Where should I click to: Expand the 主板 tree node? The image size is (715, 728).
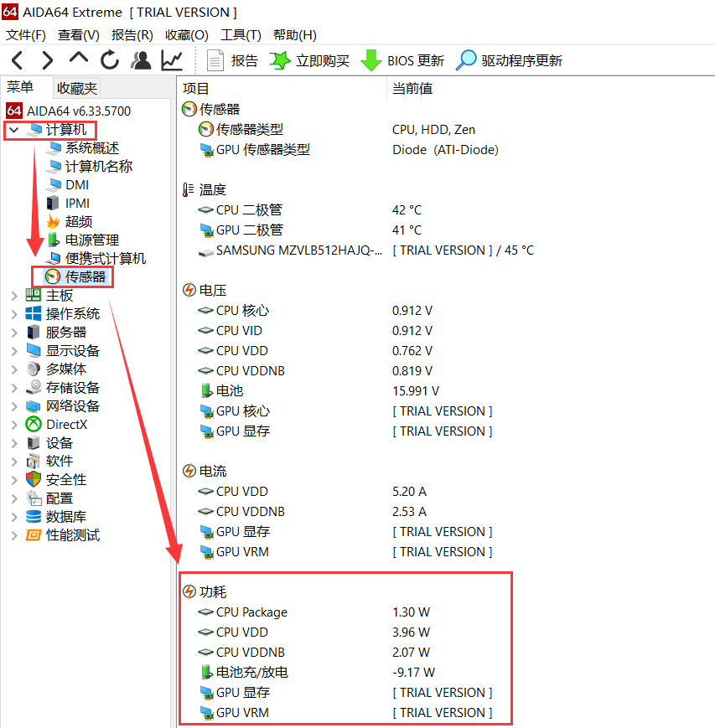14,296
